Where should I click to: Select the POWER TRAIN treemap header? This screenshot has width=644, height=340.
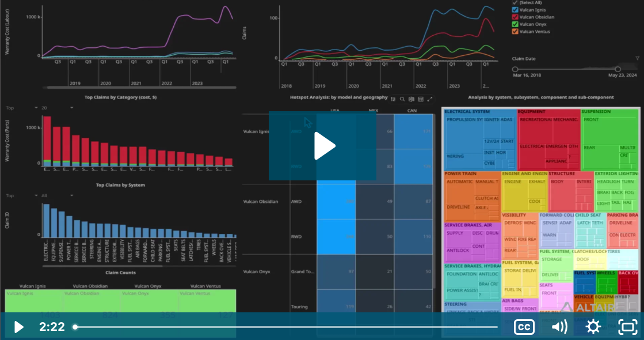[460, 173]
